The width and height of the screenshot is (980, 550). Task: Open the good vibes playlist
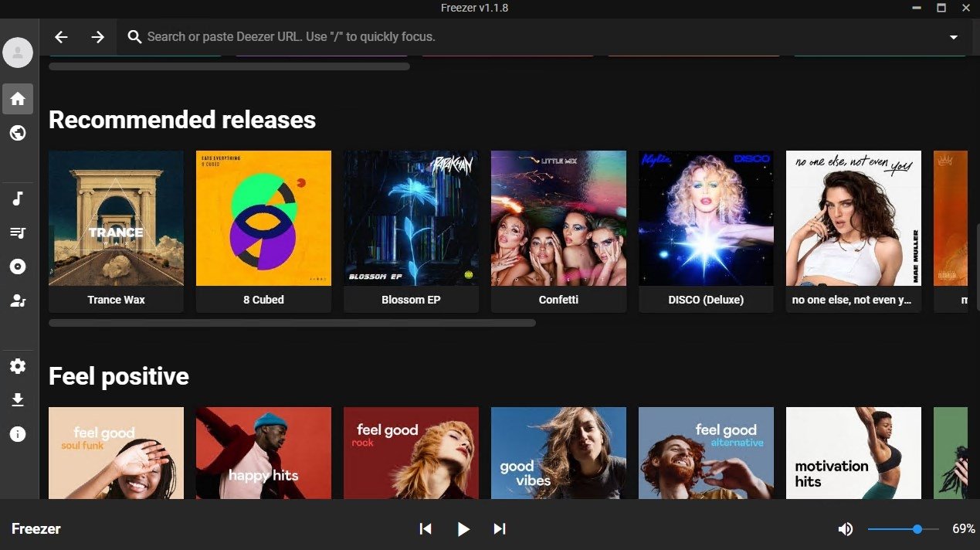coord(558,453)
